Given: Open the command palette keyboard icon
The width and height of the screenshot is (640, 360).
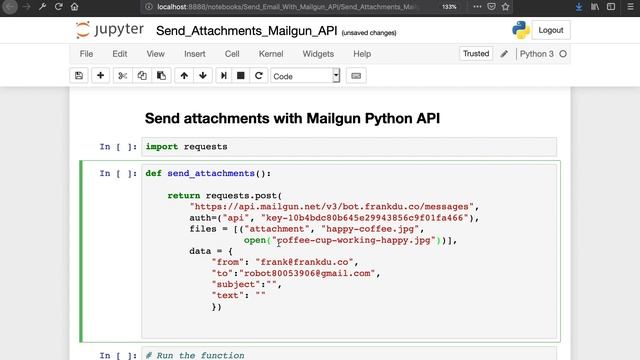Looking at the screenshot, I should [x=356, y=76].
